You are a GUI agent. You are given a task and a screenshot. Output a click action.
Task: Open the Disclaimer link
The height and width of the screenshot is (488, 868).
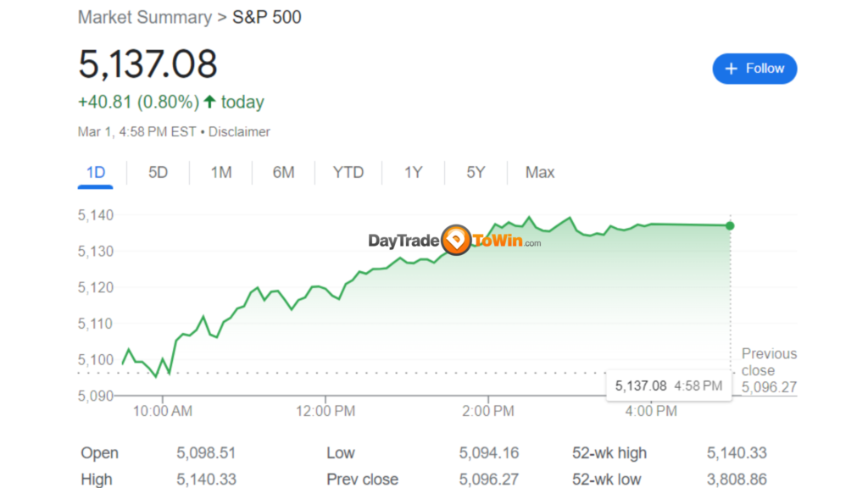(239, 132)
